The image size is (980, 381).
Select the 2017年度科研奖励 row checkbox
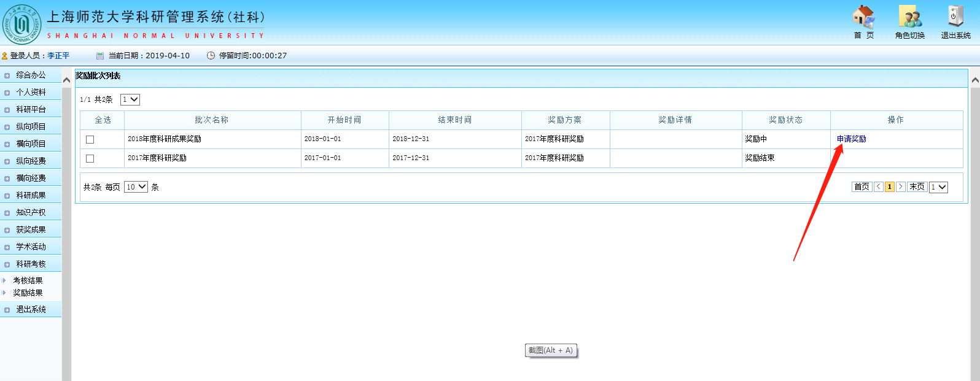tap(90, 158)
